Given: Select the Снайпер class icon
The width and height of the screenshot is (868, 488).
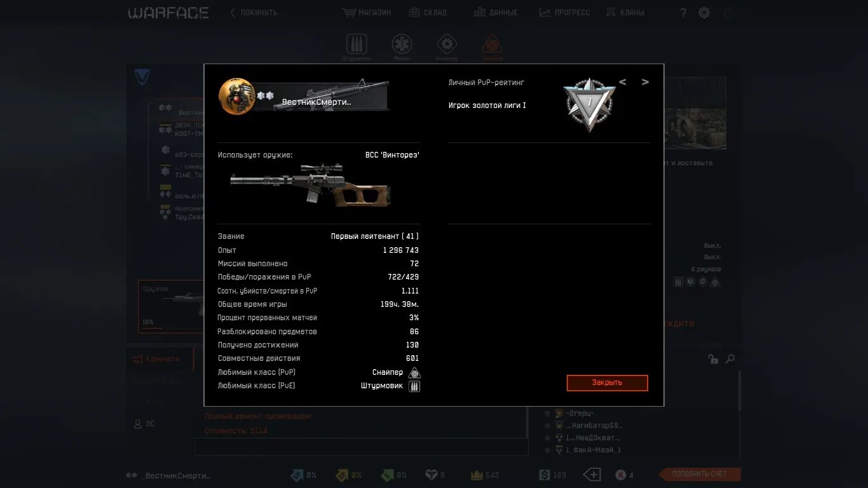Looking at the screenshot, I should (x=492, y=44).
